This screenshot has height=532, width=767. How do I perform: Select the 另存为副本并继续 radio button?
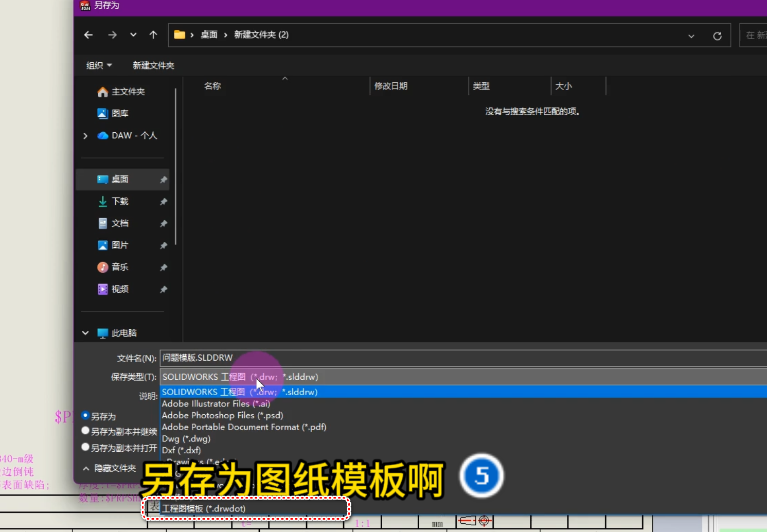click(85, 431)
